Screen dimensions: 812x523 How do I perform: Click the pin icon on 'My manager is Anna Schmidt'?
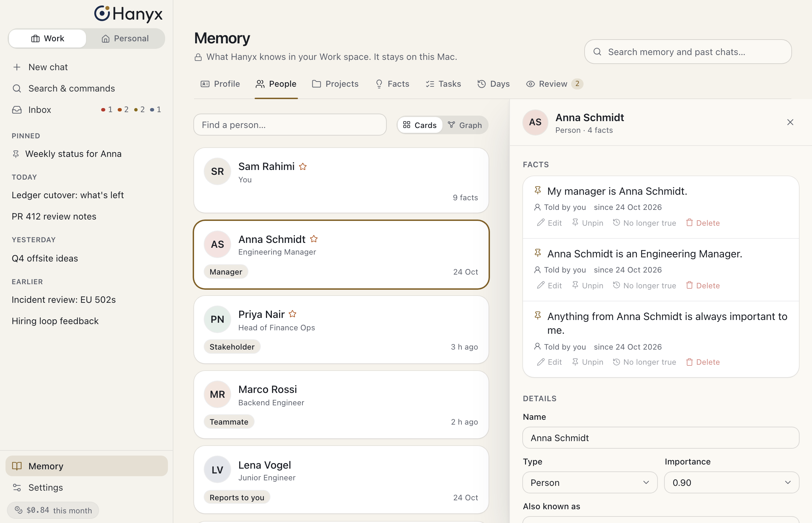[x=538, y=190]
